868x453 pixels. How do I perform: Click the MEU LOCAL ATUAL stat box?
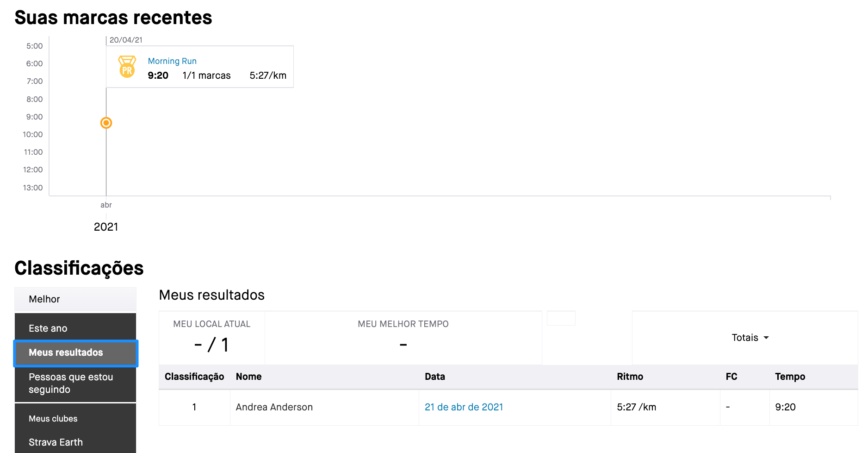point(212,338)
